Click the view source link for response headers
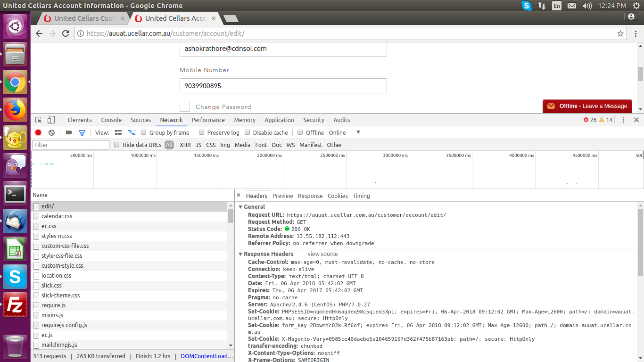The height and width of the screenshot is (362, 644). [322, 254]
